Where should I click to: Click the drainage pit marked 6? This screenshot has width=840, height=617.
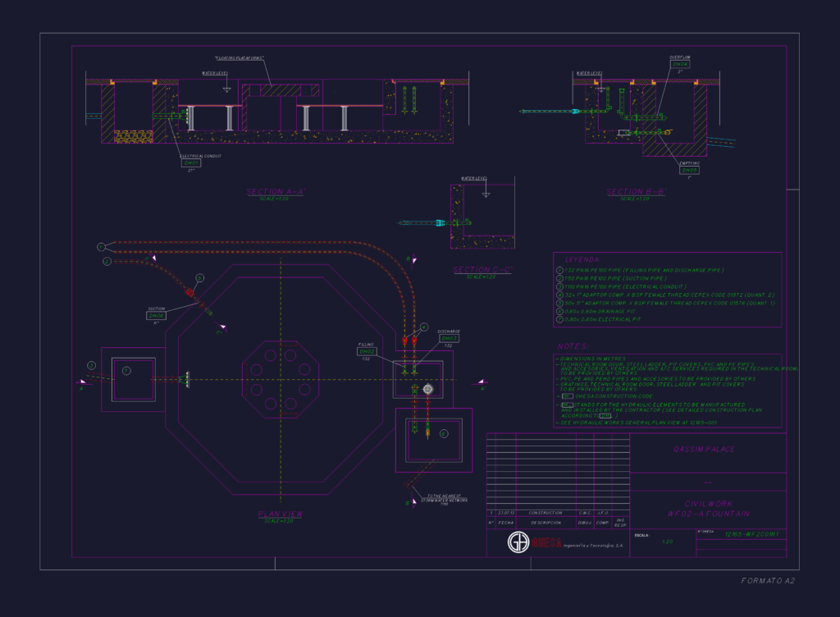[x=434, y=441]
